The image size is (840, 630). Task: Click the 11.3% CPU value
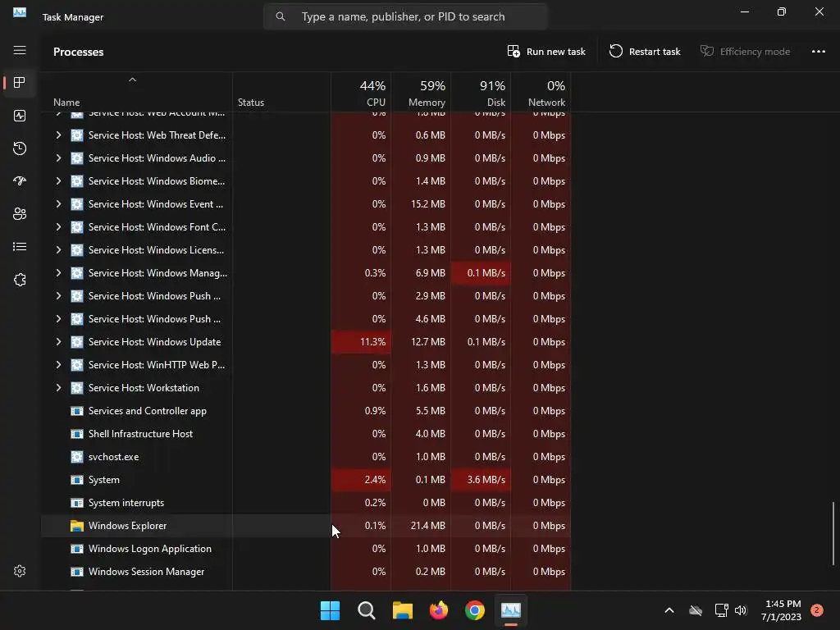(x=373, y=342)
